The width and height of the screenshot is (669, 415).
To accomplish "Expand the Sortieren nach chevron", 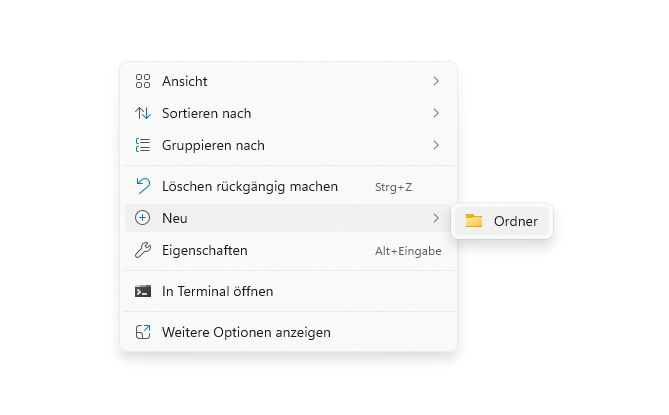I will tap(436, 113).
